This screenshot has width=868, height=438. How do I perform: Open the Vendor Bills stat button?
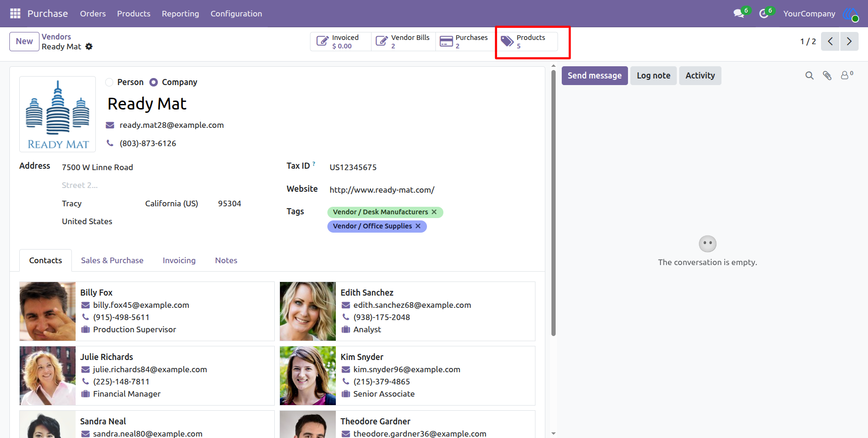[x=403, y=41]
